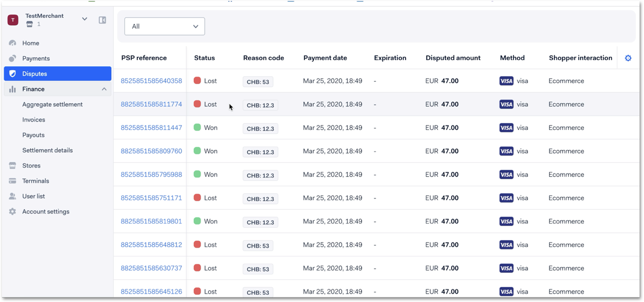
Task: Open dispute reference 8825851585819801
Action: coord(151,221)
